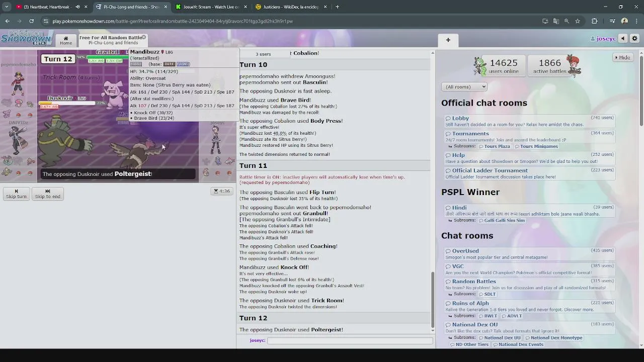644x362 pixels.
Task: Click the address bar URL
Action: click(x=173, y=21)
